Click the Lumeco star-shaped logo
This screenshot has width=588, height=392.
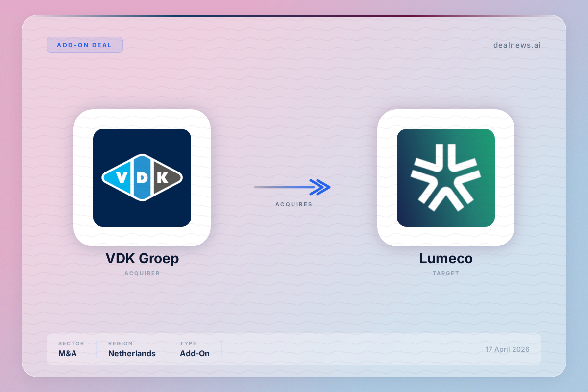tap(445, 178)
